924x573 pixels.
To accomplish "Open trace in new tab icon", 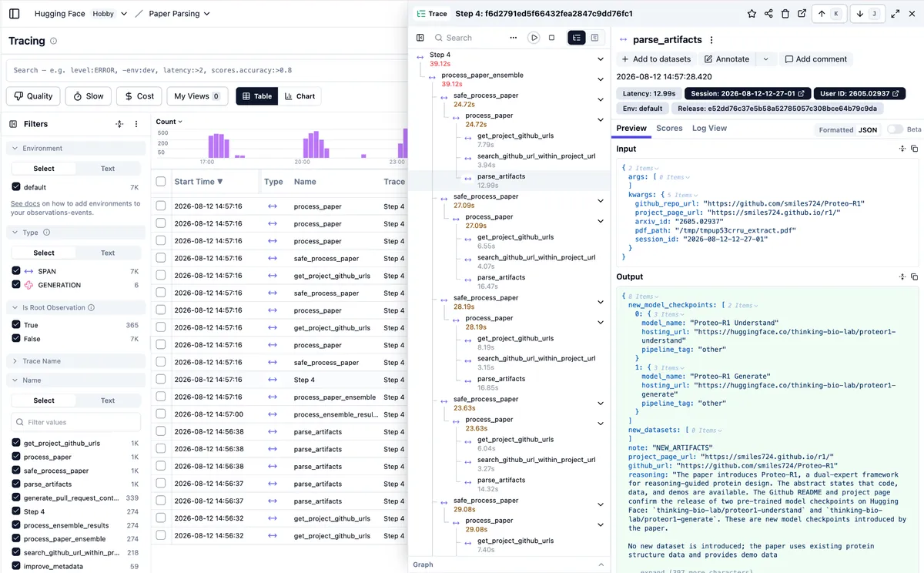I will tap(802, 14).
